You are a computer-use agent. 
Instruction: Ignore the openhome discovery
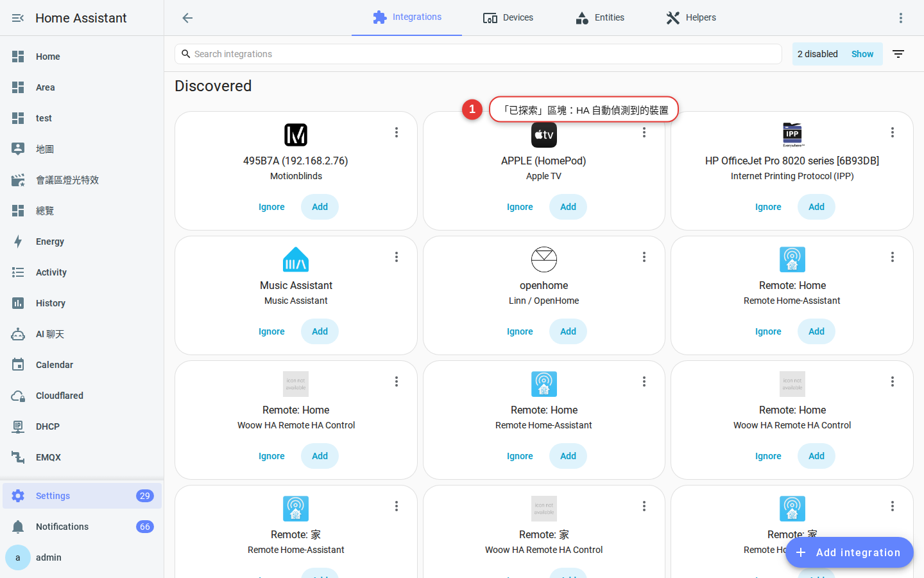click(x=520, y=331)
